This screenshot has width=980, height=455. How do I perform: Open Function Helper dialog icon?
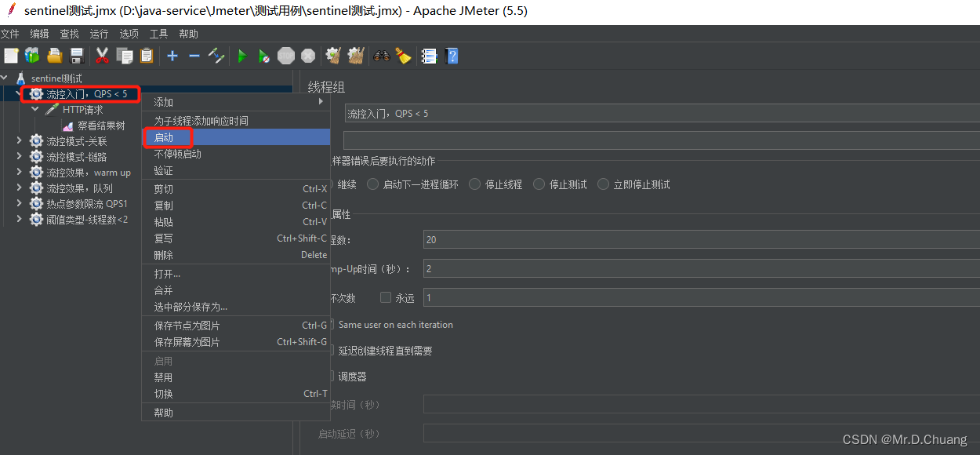click(429, 56)
